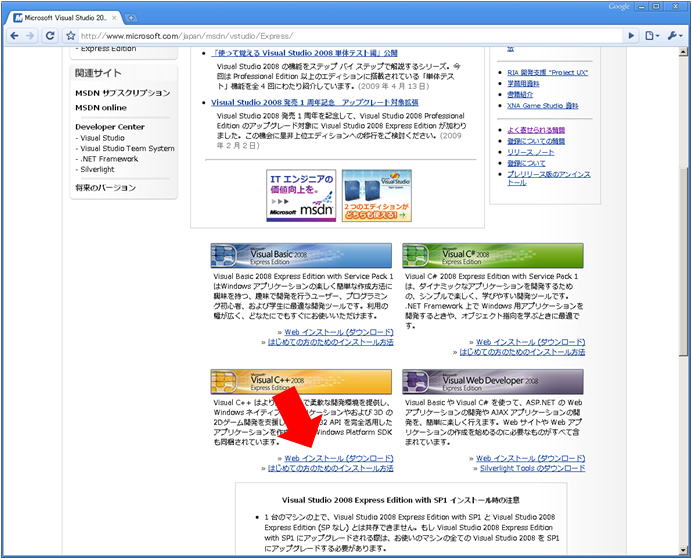Click Visual Studio under Developer Center
This screenshot has height=559, width=692.
click(102, 138)
